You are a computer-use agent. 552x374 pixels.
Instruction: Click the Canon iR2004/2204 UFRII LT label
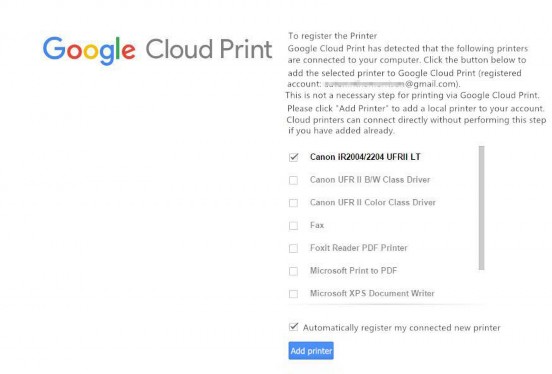click(x=365, y=157)
